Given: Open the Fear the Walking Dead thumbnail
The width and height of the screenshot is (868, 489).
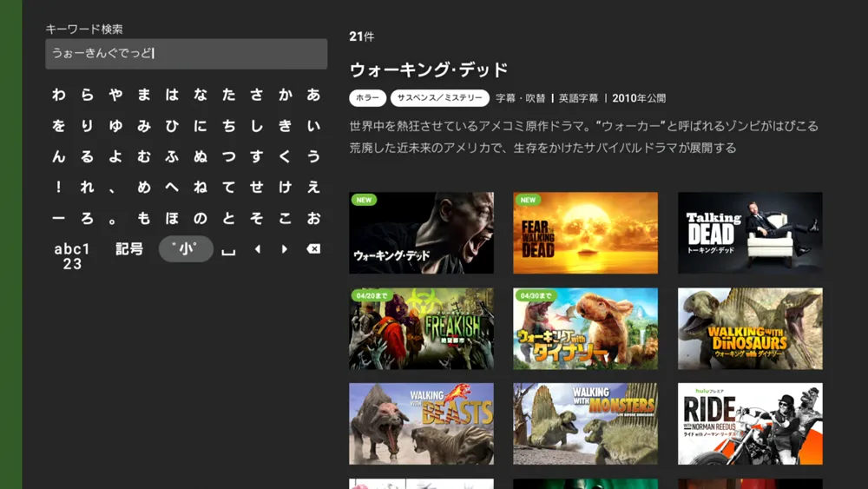Looking at the screenshot, I should pos(586,233).
